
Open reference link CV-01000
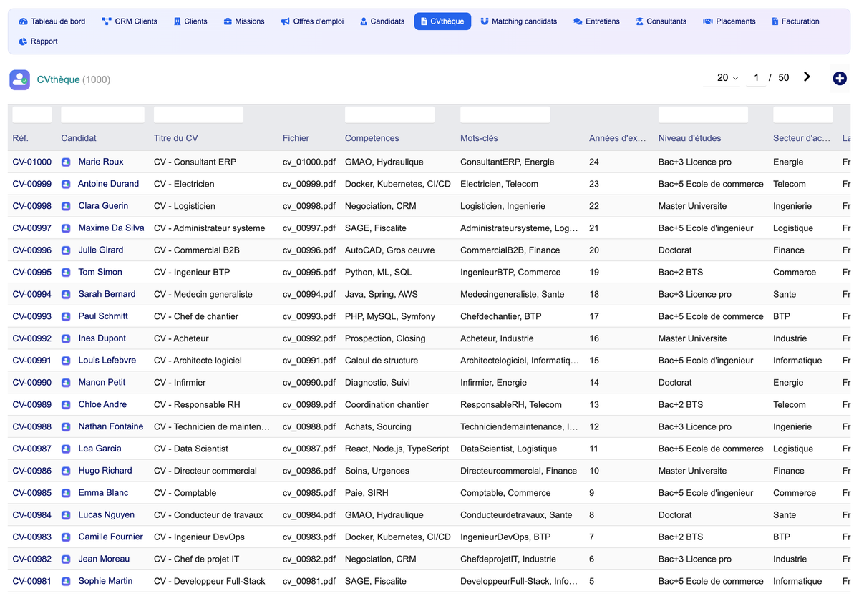(32, 162)
